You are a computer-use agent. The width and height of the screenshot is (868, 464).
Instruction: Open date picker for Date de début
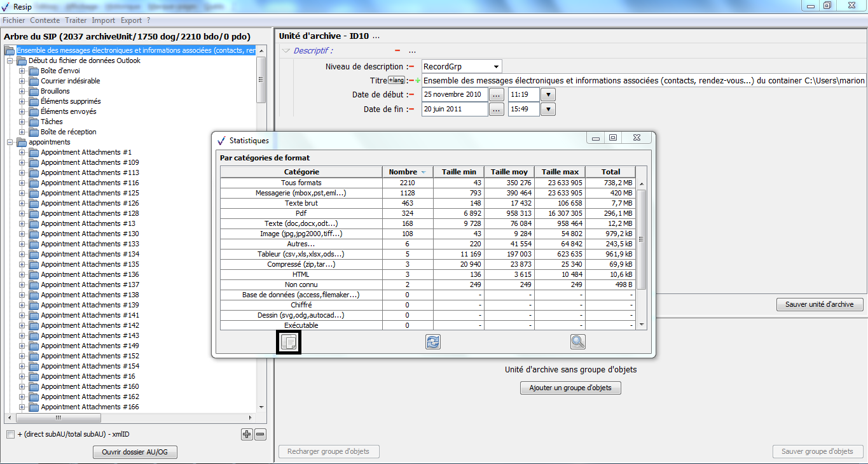click(x=497, y=94)
